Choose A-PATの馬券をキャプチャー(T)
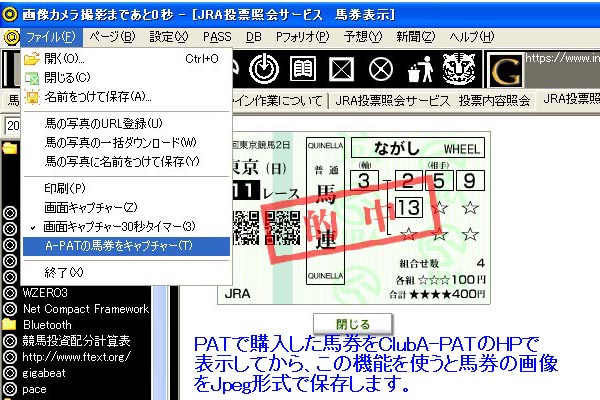 (127, 246)
